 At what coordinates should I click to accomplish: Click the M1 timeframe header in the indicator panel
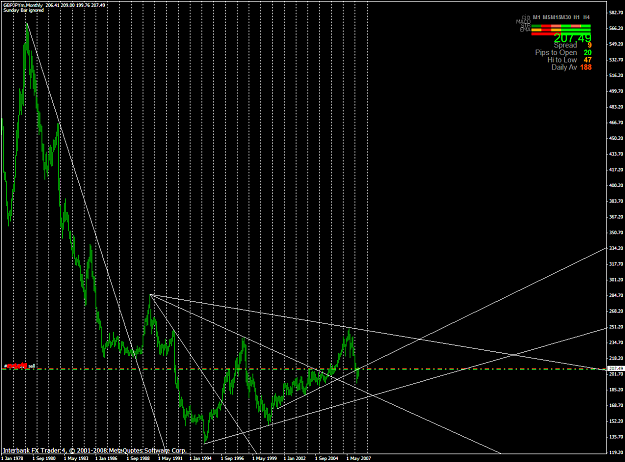pyautogui.click(x=537, y=18)
